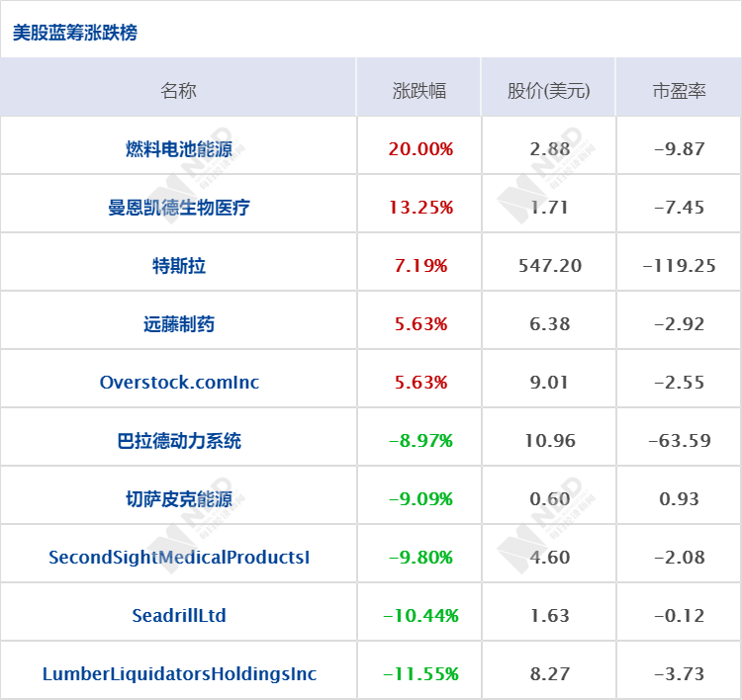742x700 pixels.
Task: Click the 1.71 stock price
Action: [x=549, y=208]
